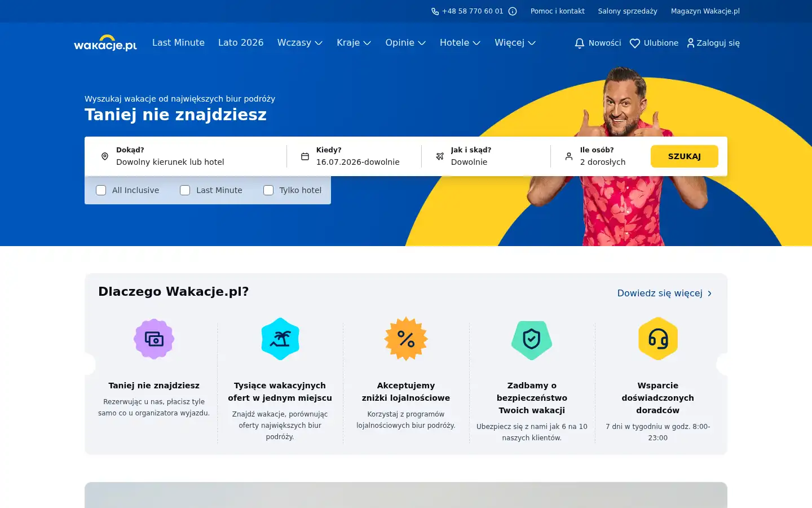Click the person icon in Ile osób
Screen dimensions: 812x508
click(569, 156)
